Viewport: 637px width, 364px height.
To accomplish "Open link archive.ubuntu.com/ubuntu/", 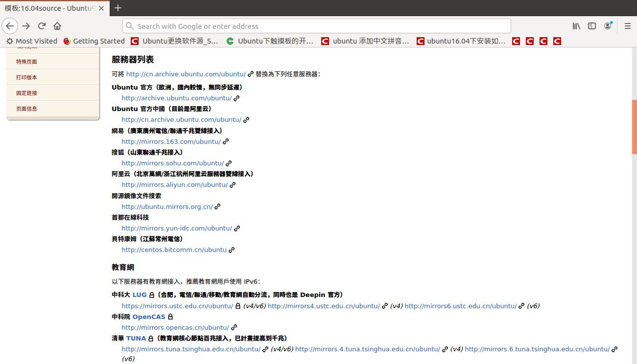I will pos(177,98).
